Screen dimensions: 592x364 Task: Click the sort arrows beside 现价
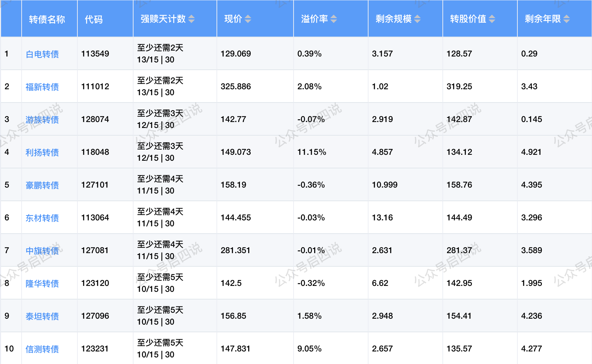248,19
